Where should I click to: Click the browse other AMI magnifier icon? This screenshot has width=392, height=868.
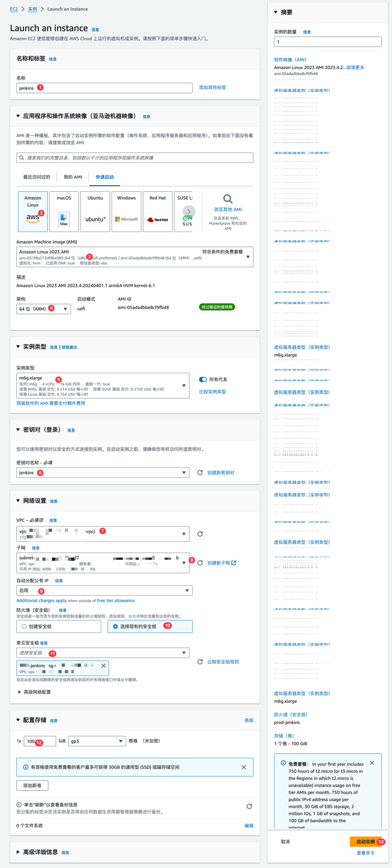click(x=228, y=199)
